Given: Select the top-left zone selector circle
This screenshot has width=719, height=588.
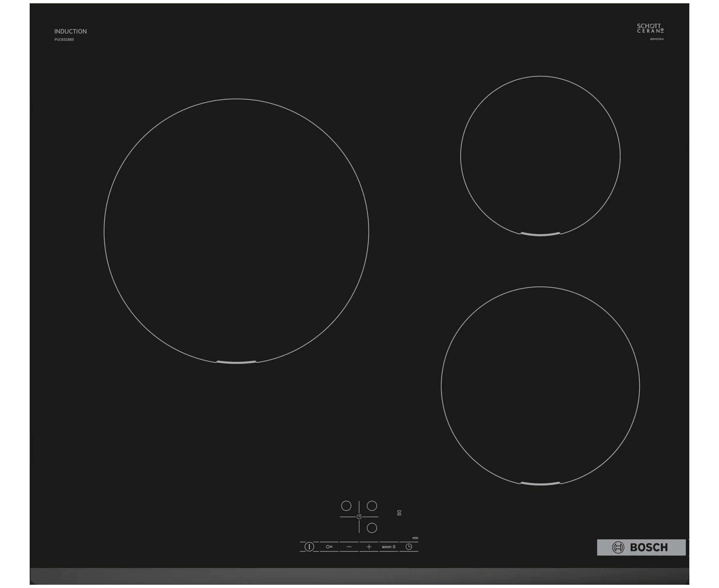Looking at the screenshot, I should 346,506.
